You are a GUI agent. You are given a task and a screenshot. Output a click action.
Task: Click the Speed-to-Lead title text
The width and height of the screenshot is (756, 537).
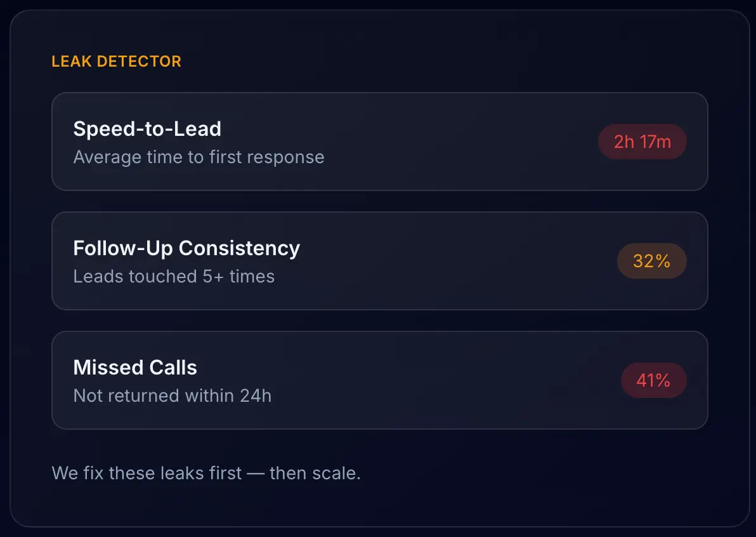[x=147, y=129]
